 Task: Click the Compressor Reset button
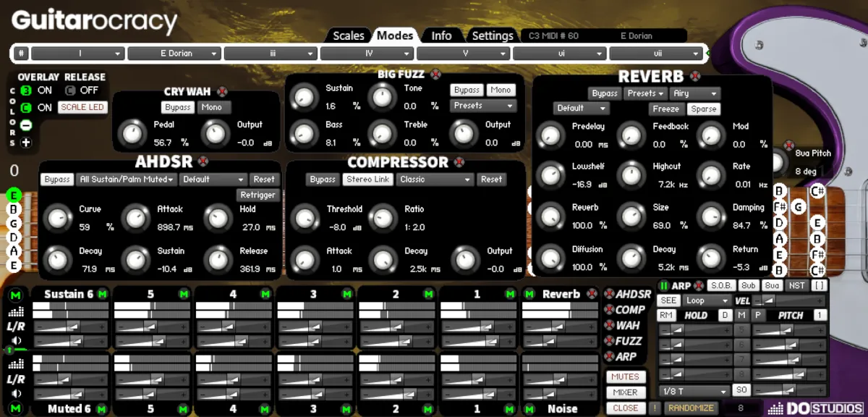[491, 179]
